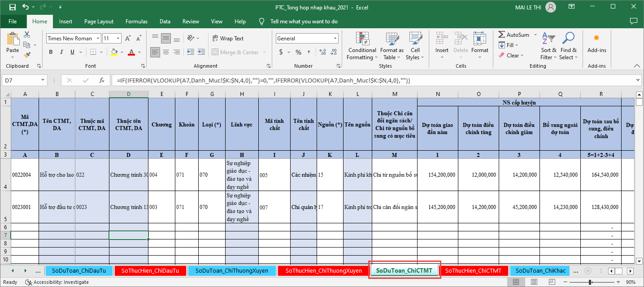
Task: Click inside the formula bar text
Action: [x=314, y=81]
